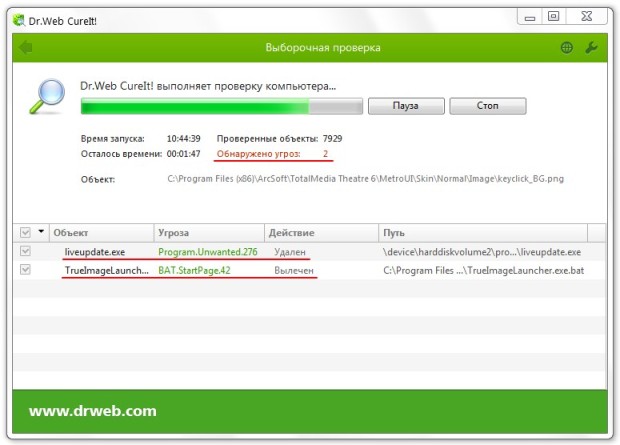Sort by the Угроза column header
The width and height of the screenshot is (620, 445).
tap(209, 233)
